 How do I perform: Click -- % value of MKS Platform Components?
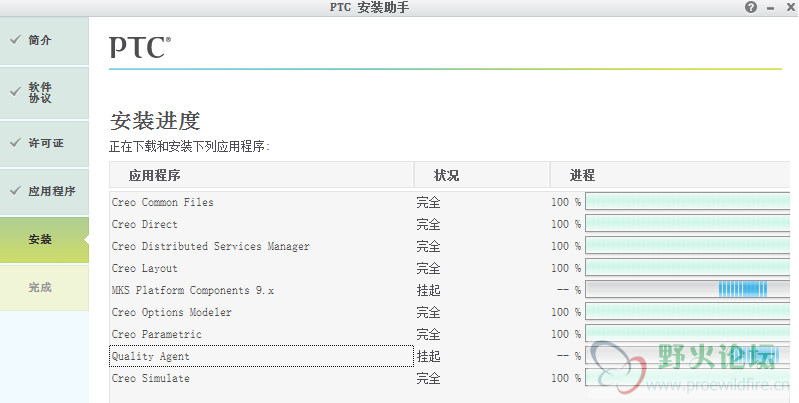coord(569,290)
